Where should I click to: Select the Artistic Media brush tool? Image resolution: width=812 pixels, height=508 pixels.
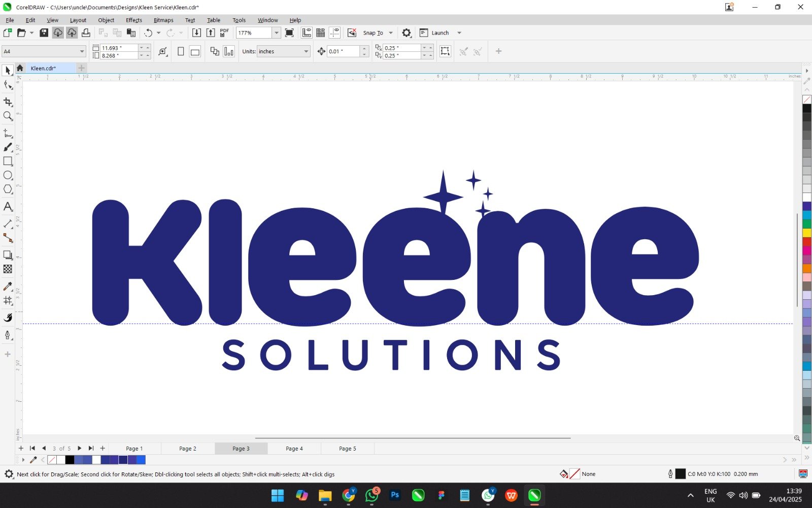coord(8,147)
